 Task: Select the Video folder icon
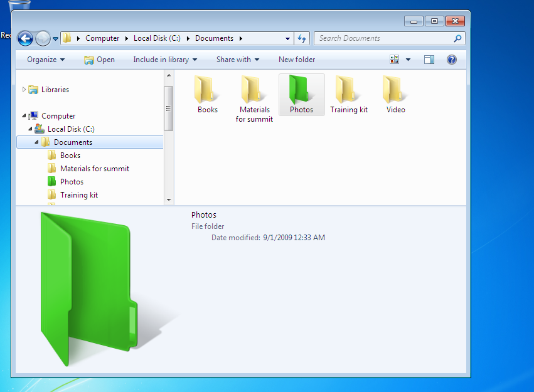[395, 89]
